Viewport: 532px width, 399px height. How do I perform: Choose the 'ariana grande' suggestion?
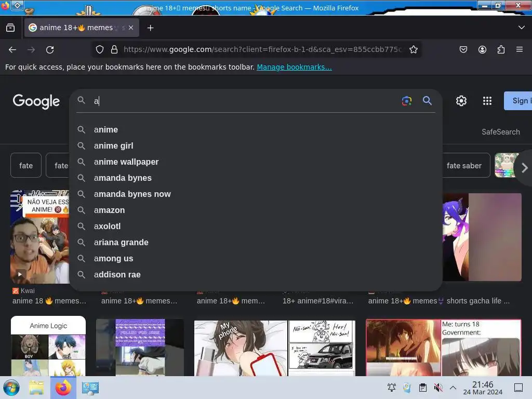pos(256,242)
